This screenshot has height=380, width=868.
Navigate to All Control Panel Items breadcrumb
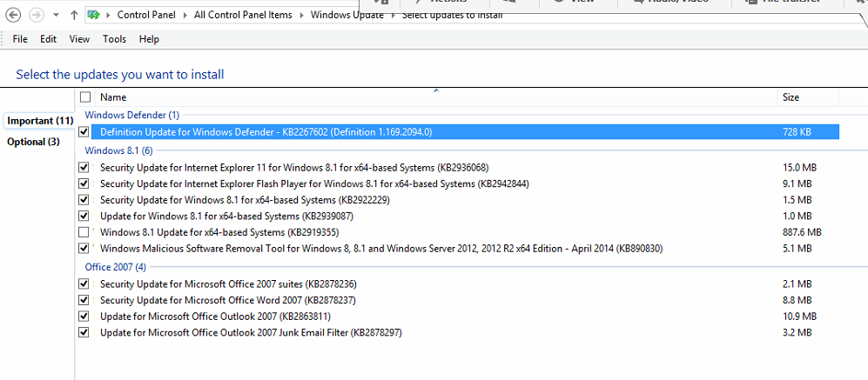point(243,15)
